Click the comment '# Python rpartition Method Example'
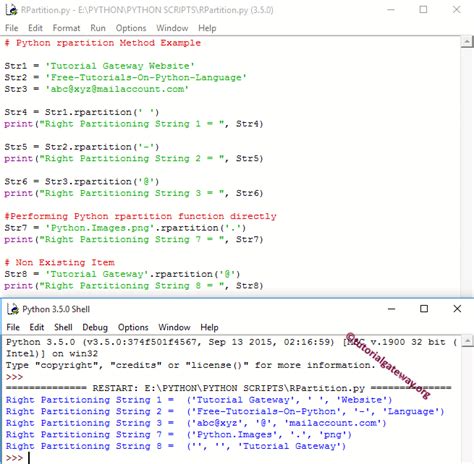Image resolution: width=474 pixels, height=464 pixels. pos(103,43)
